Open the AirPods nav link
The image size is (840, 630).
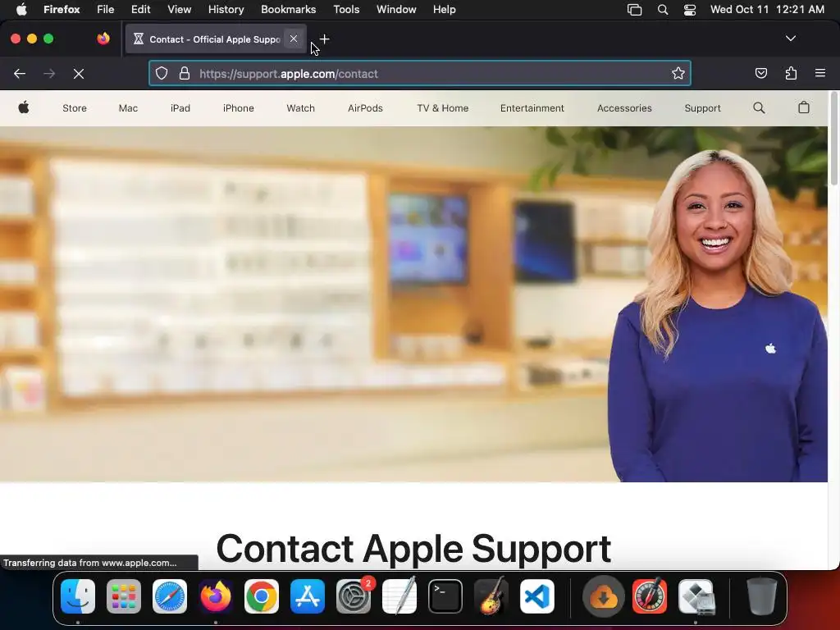tap(365, 108)
